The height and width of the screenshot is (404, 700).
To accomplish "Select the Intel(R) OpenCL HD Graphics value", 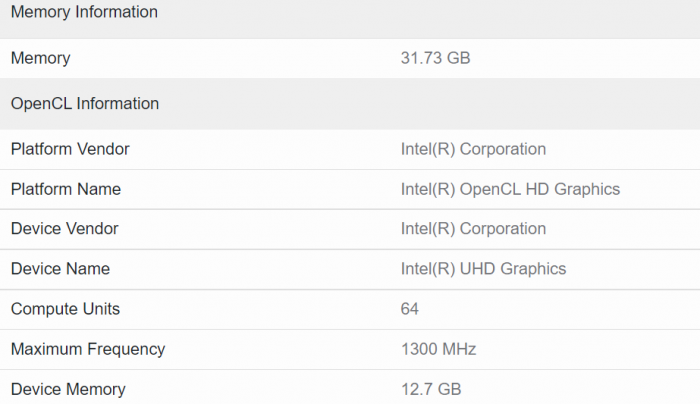I will pyautogui.click(x=510, y=189).
